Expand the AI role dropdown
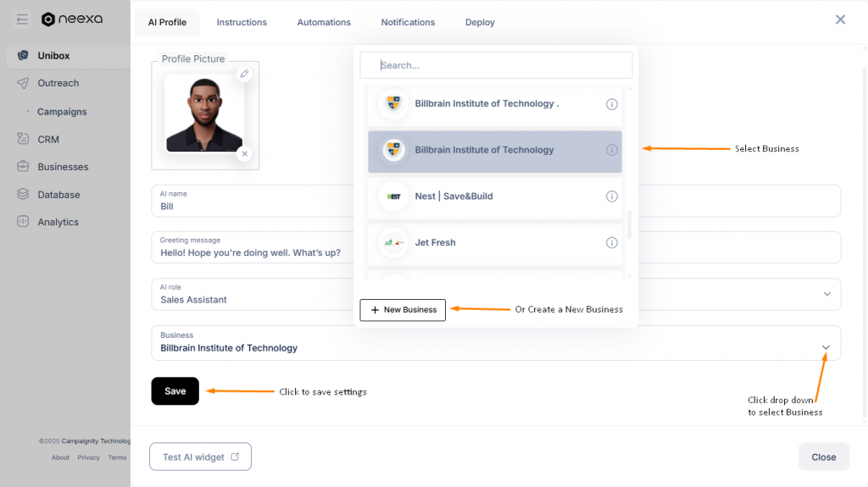Viewport: 868px width, 487px height. [x=827, y=294]
